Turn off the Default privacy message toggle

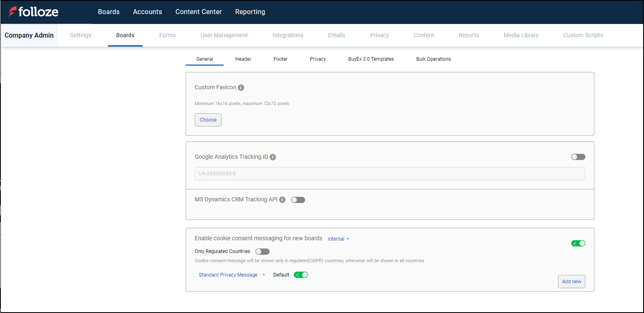[301, 275]
